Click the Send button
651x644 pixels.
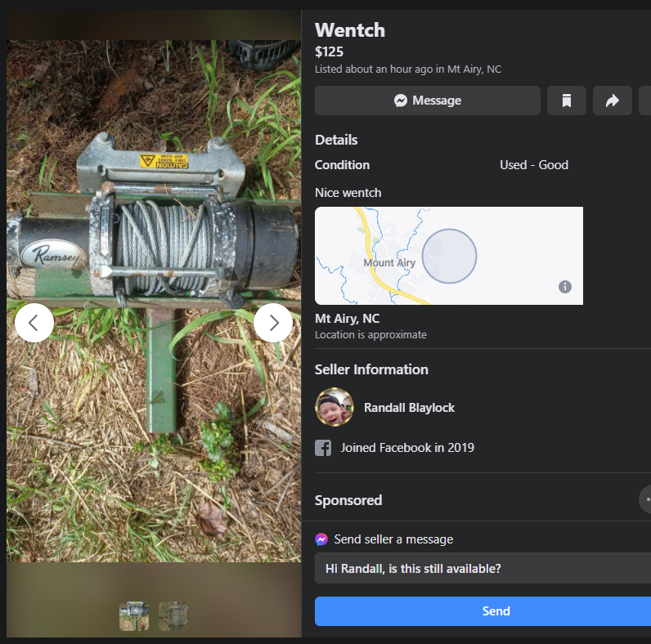click(483, 611)
